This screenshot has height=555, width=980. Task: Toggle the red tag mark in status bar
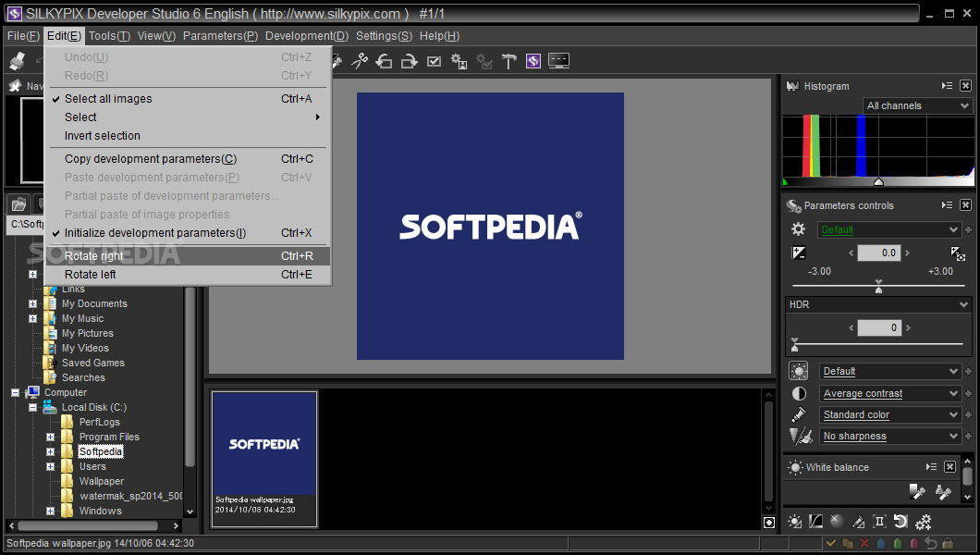(914, 543)
